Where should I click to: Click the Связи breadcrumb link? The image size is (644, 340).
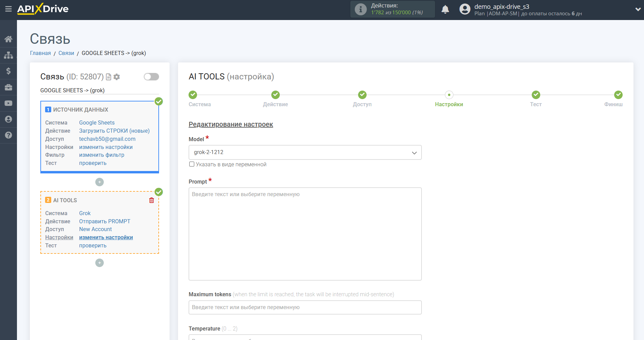click(66, 53)
